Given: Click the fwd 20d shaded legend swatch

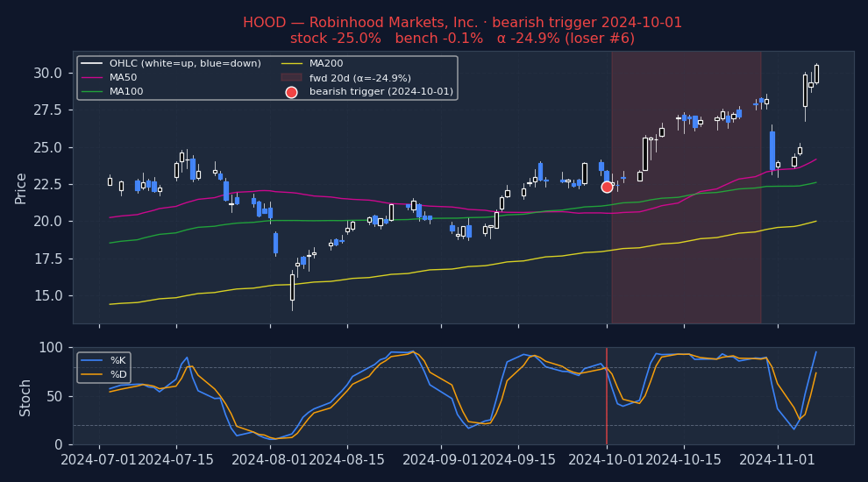Looking at the screenshot, I should coord(291,78).
